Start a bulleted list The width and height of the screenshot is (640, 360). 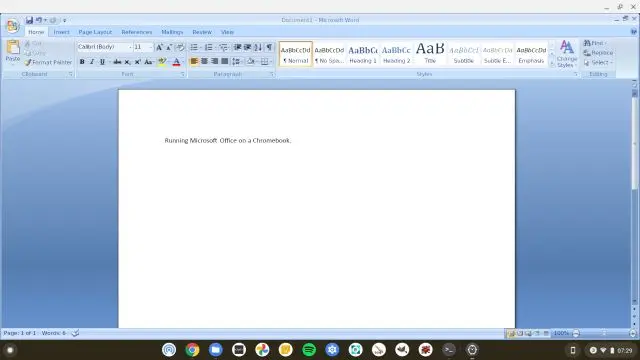(194, 47)
